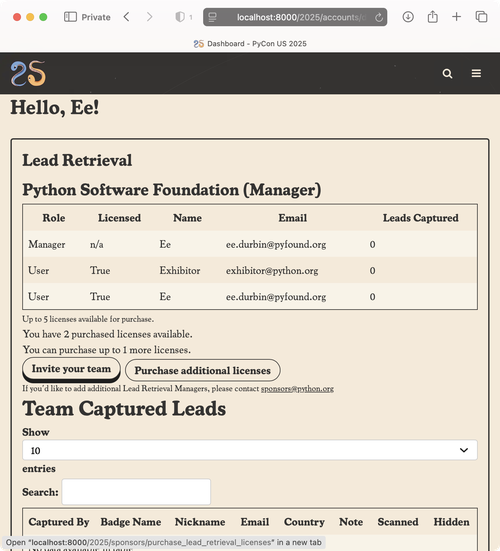Sort leads by Nickname column
Image resolution: width=500 pixels, height=551 pixels.
[x=200, y=522]
